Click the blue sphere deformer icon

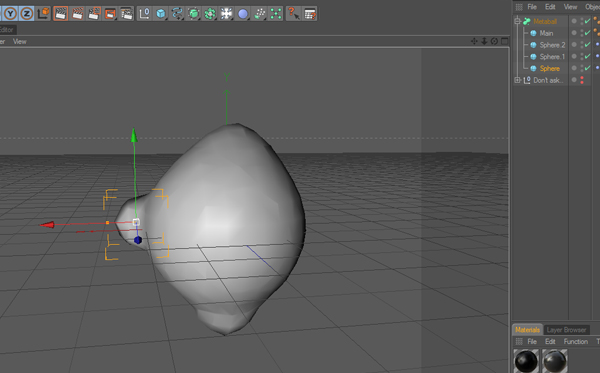243,14
